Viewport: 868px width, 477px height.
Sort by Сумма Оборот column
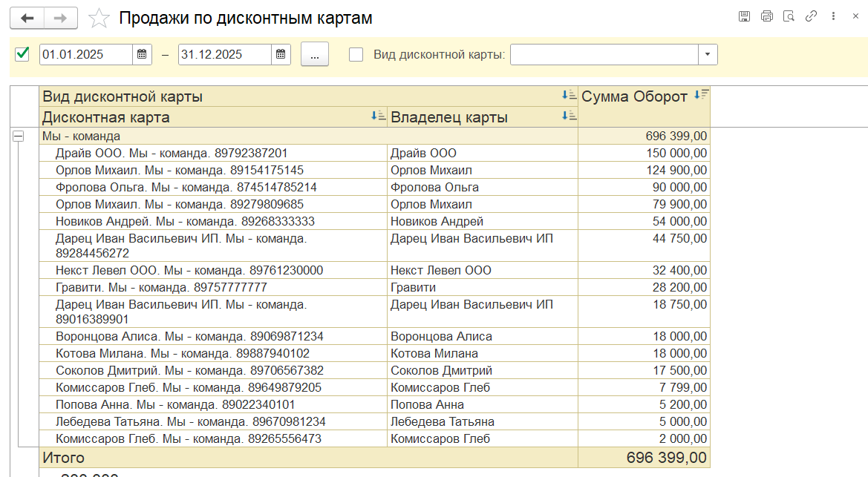700,94
